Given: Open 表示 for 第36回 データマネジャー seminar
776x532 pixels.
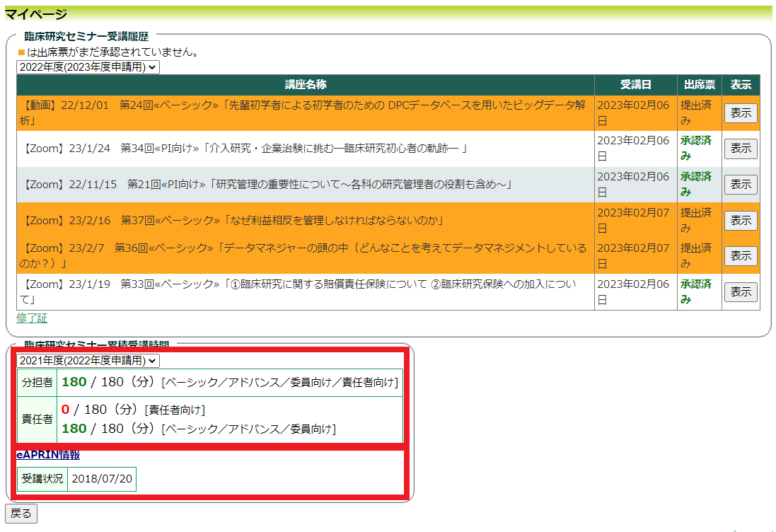Looking at the screenshot, I should (x=741, y=256).
